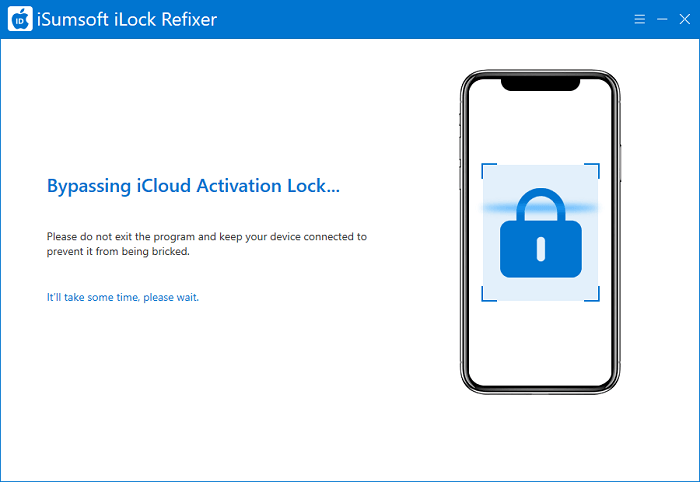The image size is (700, 482).
Task: Click the padlock shackle arch
Action: tap(540, 200)
